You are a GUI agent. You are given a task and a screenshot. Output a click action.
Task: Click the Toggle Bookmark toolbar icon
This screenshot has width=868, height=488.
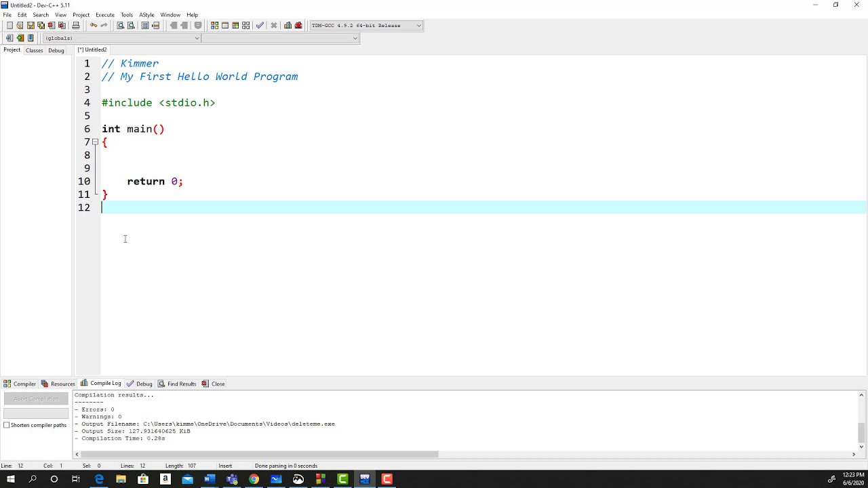tap(20, 38)
